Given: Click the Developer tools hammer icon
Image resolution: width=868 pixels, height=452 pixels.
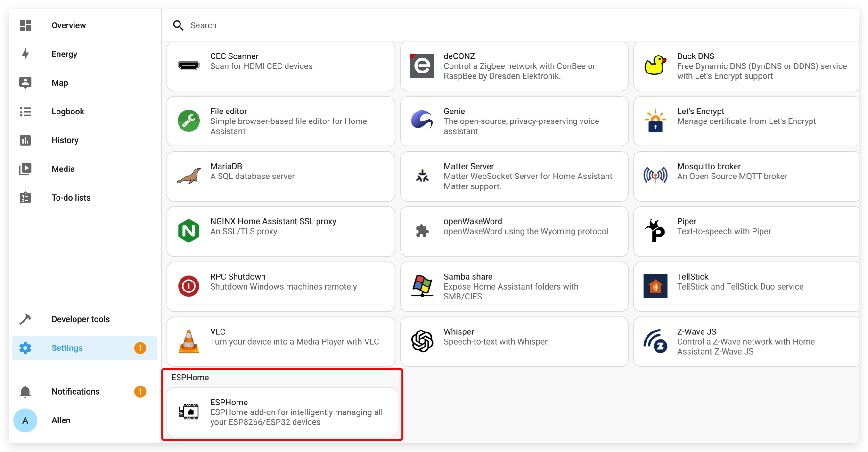Looking at the screenshot, I should pyautogui.click(x=25, y=319).
